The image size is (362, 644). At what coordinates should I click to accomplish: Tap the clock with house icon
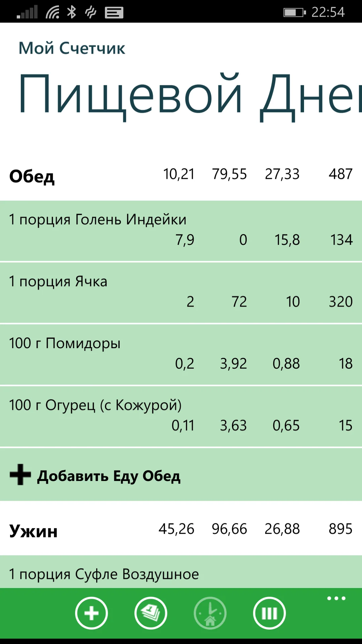(x=210, y=613)
